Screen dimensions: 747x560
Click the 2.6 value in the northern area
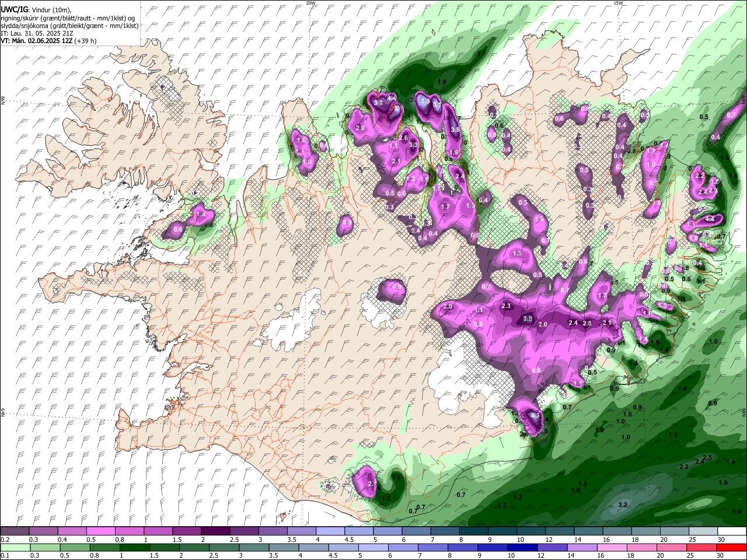click(403, 138)
